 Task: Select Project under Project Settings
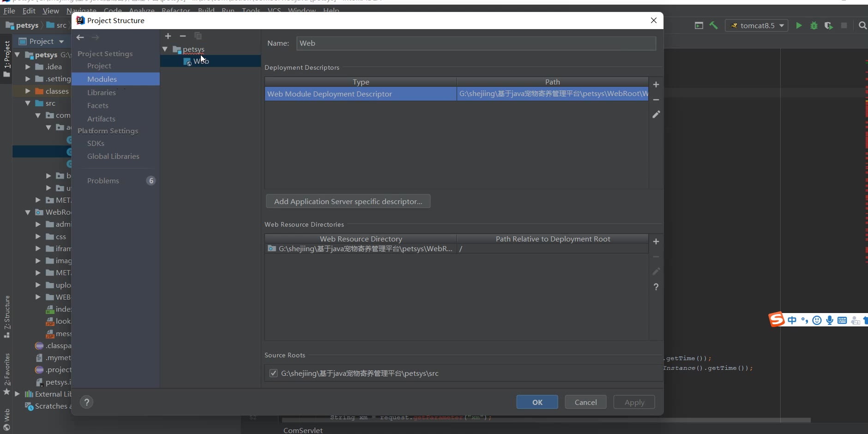(99, 66)
